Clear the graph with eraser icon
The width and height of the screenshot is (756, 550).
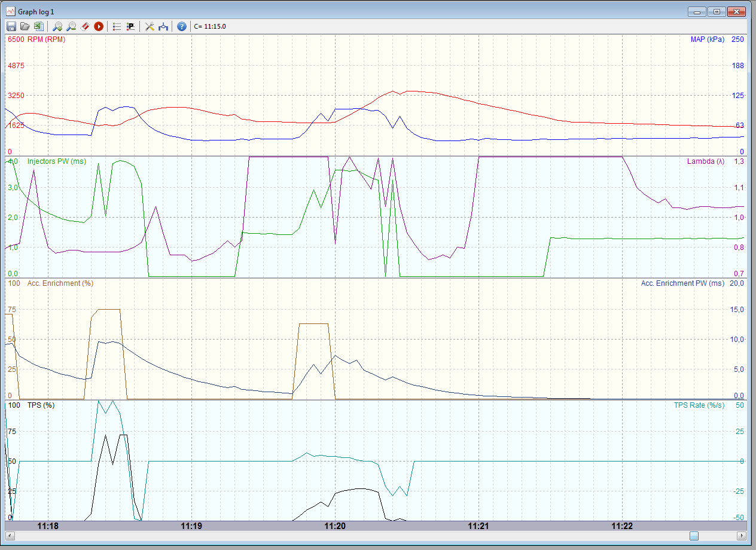85,26
